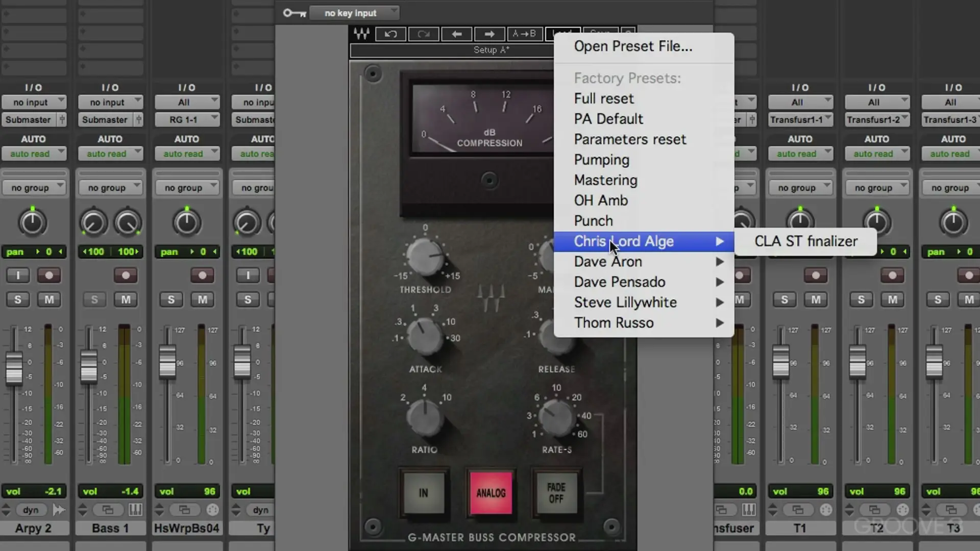Open Arpy 2 input selector

click(x=34, y=102)
